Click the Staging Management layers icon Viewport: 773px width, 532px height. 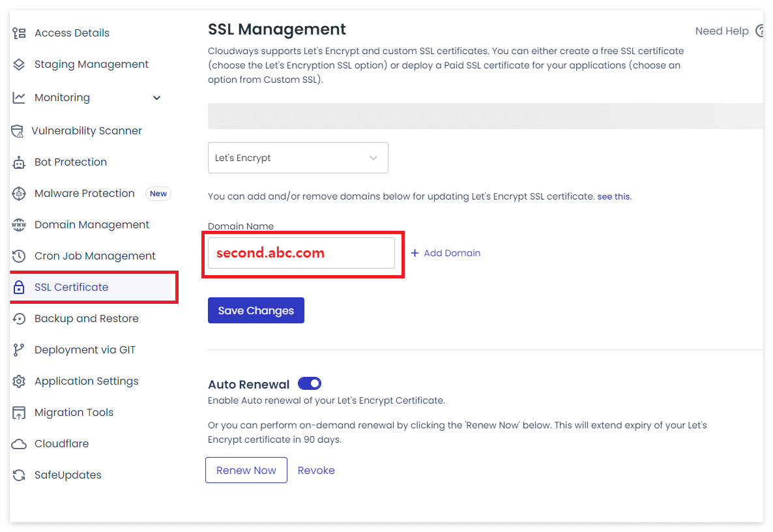[x=19, y=65]
